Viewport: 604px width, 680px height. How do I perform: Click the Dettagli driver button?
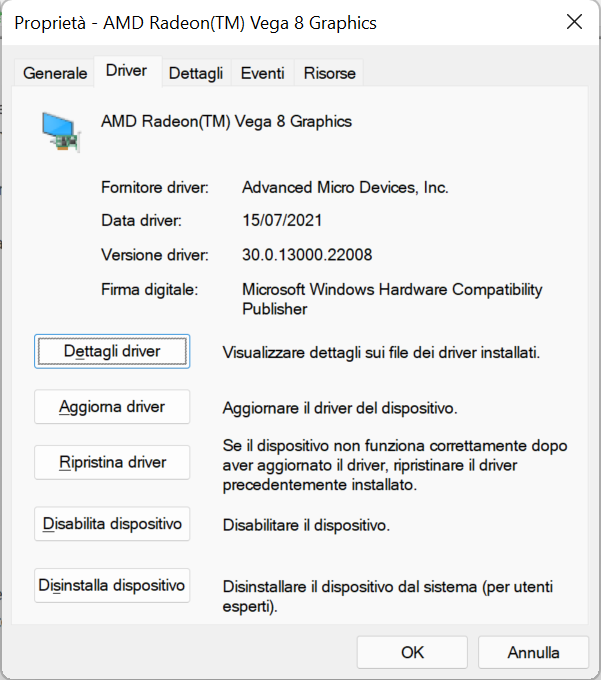pyautogui.click(x=112, y=351)
